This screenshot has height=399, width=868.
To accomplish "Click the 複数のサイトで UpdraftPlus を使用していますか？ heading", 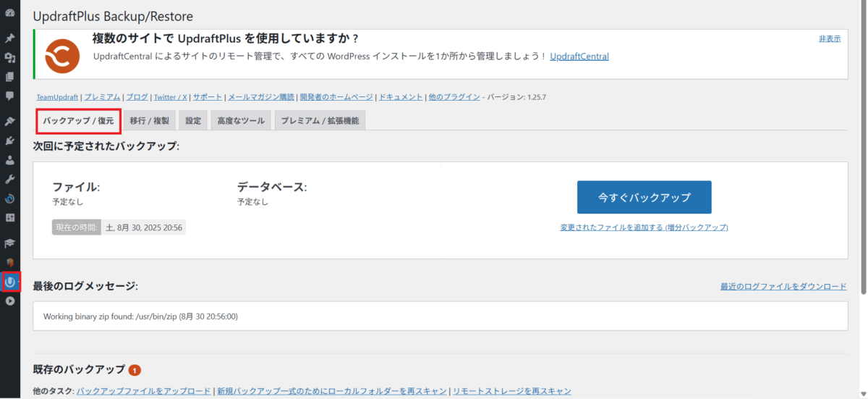I will click(x=226, y=38).
